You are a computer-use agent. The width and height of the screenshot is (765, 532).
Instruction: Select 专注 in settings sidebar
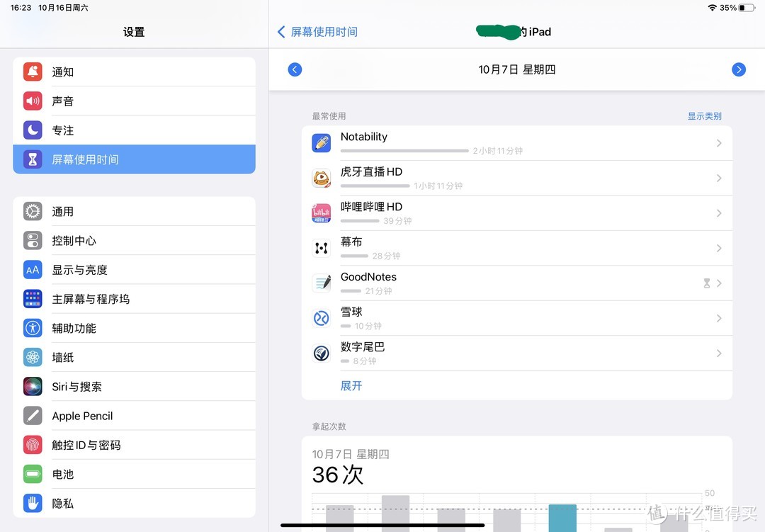tap(134, 130)
